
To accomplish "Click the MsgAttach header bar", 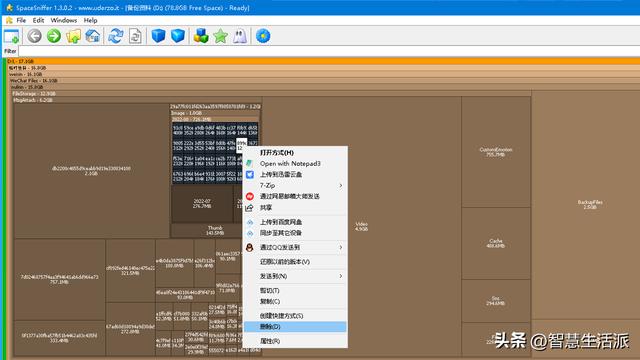I will pyautogui.click(x=138, y=100).
